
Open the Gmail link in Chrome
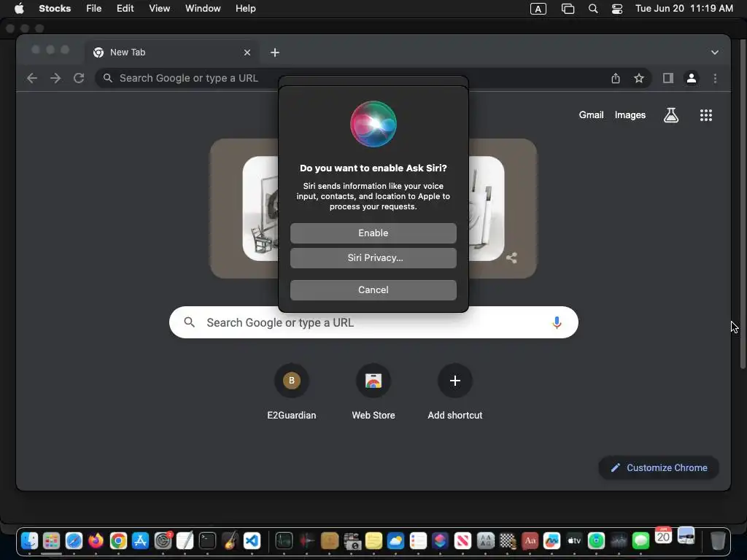(591, 114)
